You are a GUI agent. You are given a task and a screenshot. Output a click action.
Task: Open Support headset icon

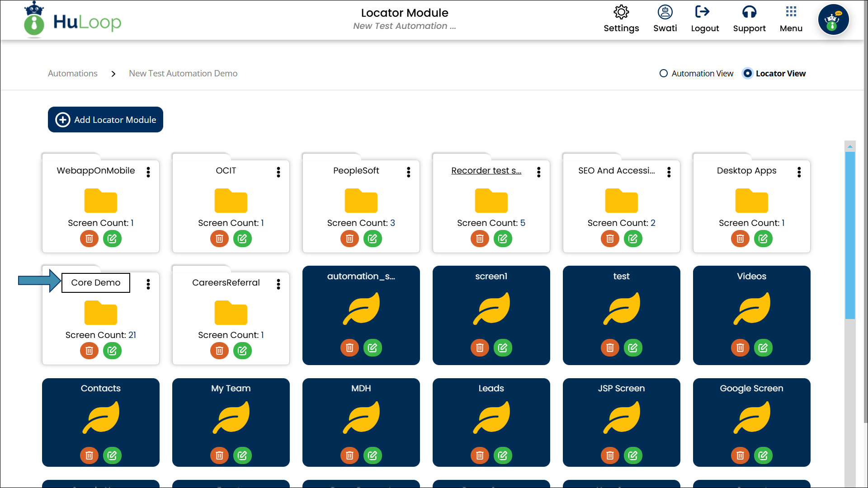(x=749, y=12)
